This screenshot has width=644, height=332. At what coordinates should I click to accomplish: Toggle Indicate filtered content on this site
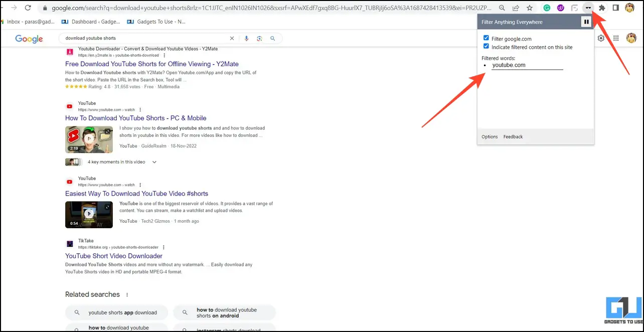(486, 46)
